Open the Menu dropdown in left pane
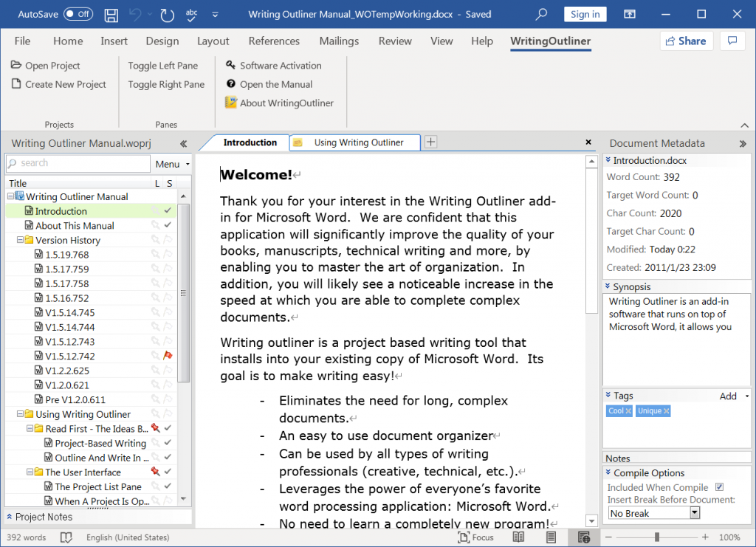This screenshot has height=547, width=756. [172, 164]
